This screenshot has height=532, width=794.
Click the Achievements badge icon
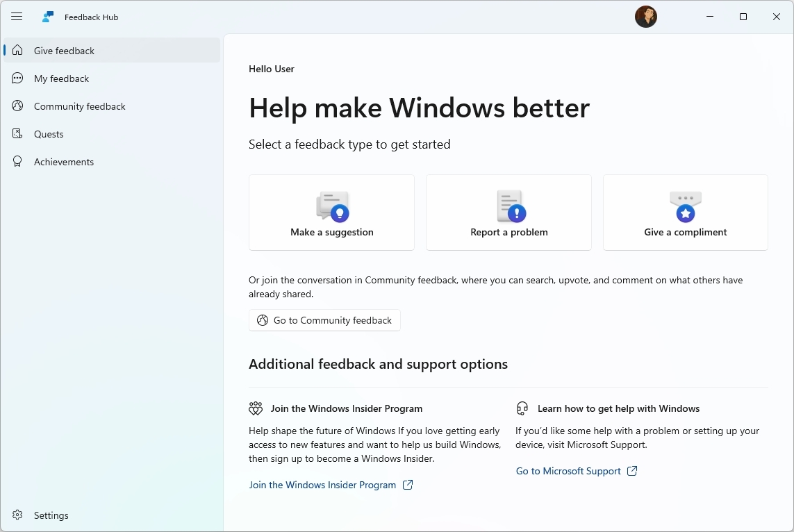(16, 161)
